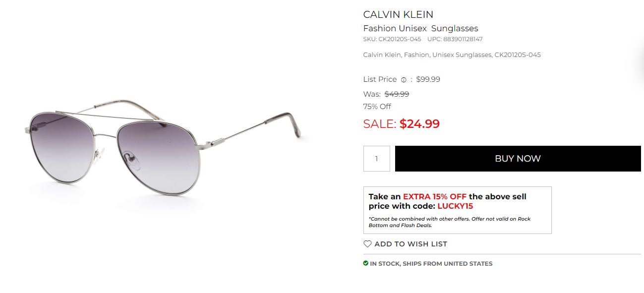The width and height of the screenshot is (644, 293).
Task: Click the 75% Off label
Action: tap(377, 107)
